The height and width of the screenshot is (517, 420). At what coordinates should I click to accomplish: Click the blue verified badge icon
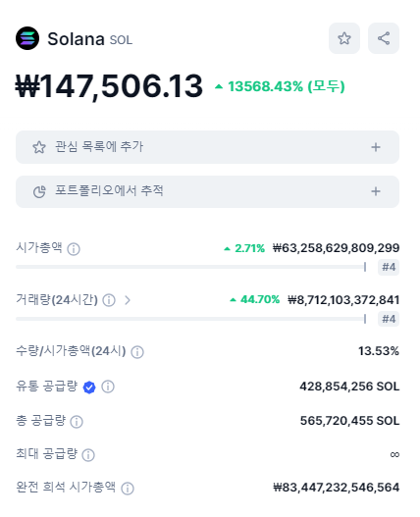[x=89, y=388]
